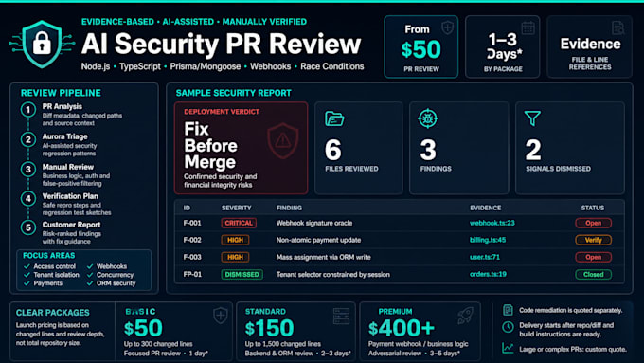Toggle the ORM security checkmark

point(90,283)
